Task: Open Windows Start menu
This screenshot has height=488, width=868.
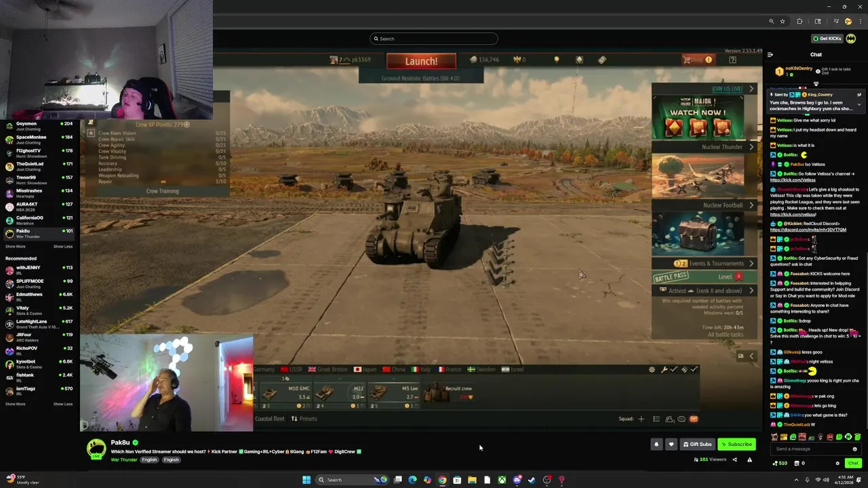Action: click(307, 480)
